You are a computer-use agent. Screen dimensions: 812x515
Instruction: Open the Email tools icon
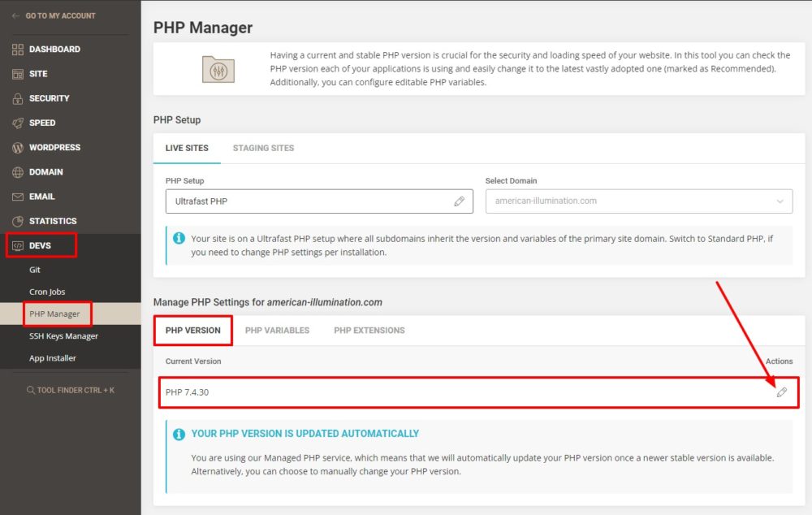click(16, 196)
